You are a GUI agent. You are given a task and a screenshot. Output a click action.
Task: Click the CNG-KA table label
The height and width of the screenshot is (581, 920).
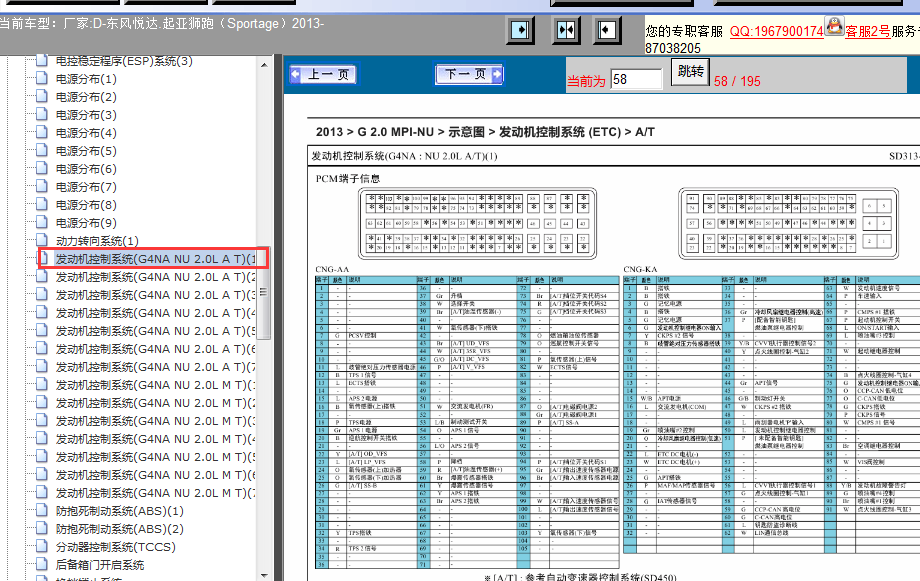(640, 269)
